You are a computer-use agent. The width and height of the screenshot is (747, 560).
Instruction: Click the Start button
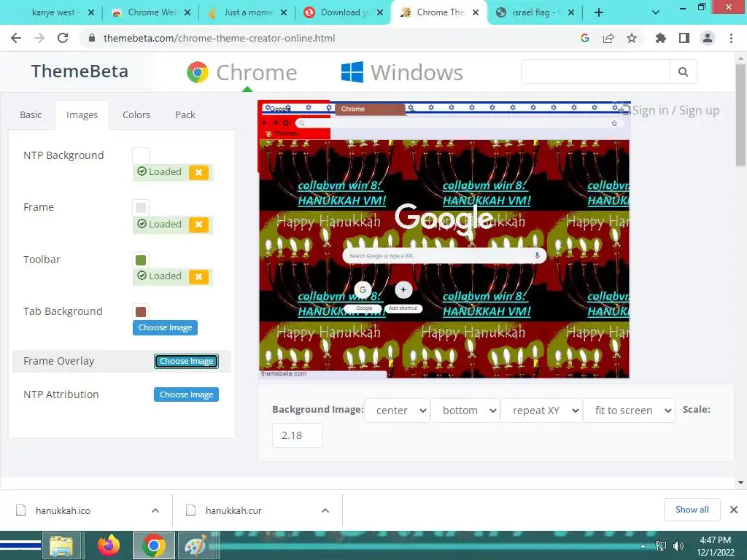click(20, 545)
